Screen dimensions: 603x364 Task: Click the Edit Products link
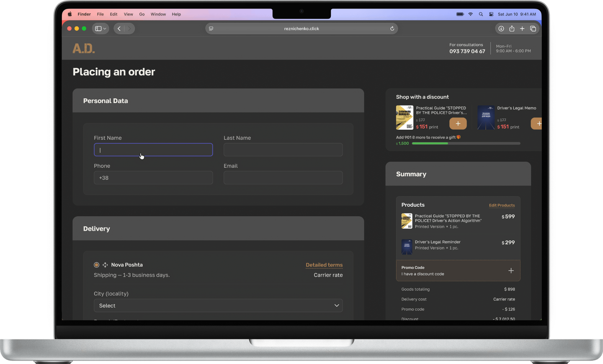pyautogui.click(x=502, y=205)
